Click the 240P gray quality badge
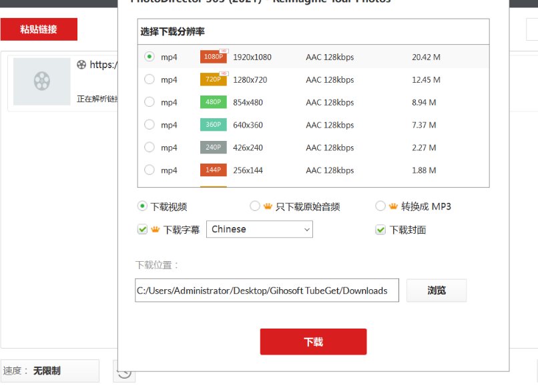The width and height of the screenshot is (538, 392). pyautogui.click(x=214, y=148)
